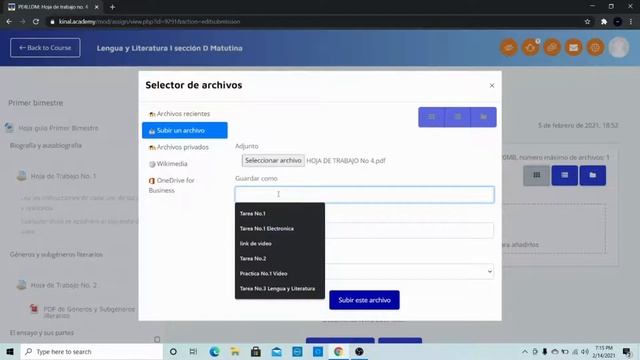Open OneDrive for Business repository

[172, 185]
